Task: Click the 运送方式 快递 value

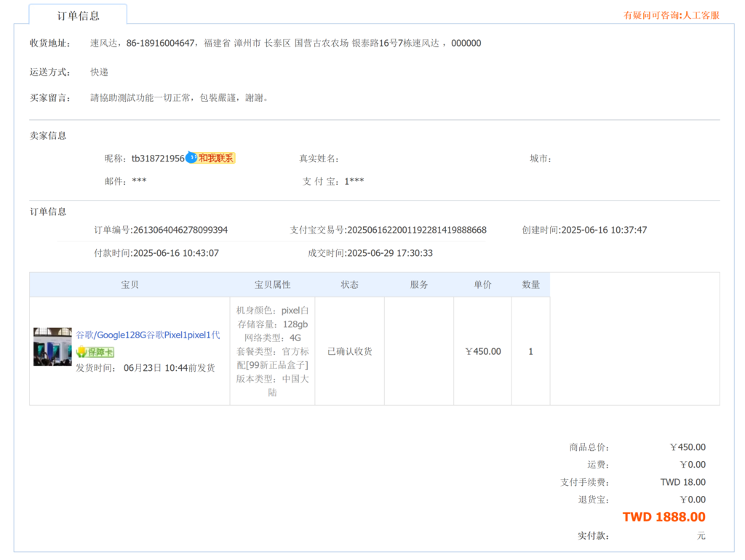Action: 99,72
